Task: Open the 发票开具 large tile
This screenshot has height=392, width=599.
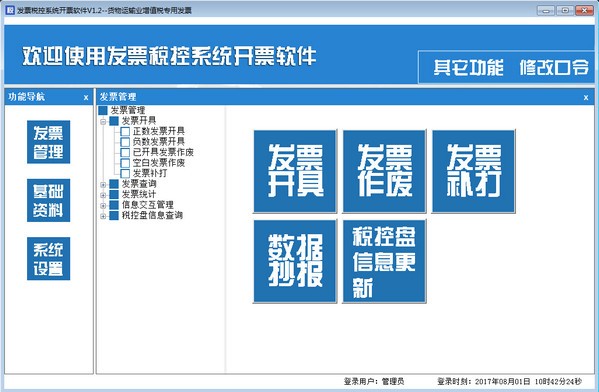Action: coord(295,171)
